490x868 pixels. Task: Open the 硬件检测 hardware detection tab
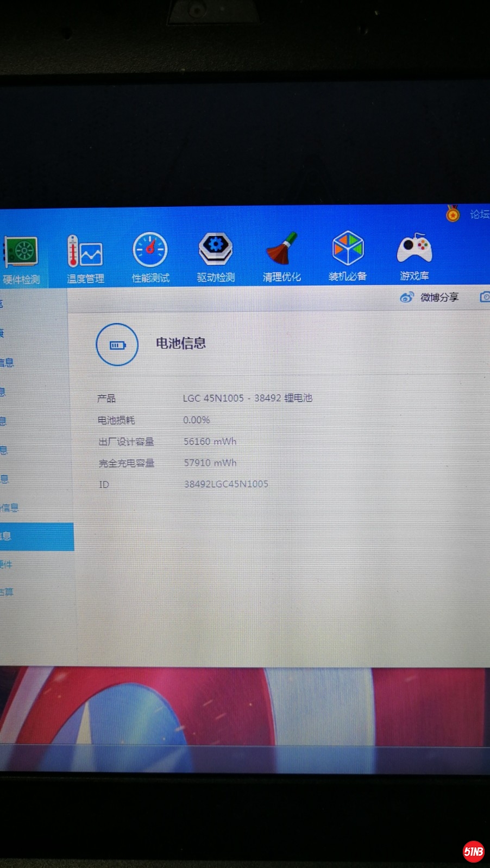[x=22, y=259]
